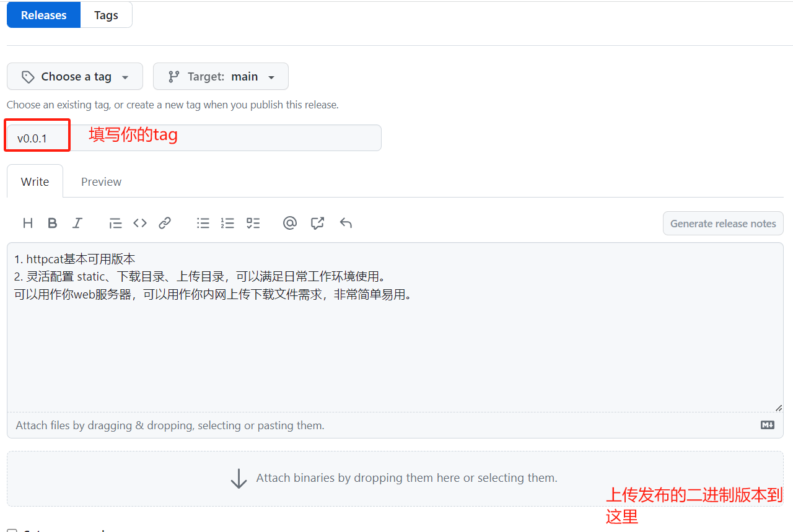Click the Generate release notes button
Screen dimensions: 793x532
pyautogui.click(x=723, y=223)
